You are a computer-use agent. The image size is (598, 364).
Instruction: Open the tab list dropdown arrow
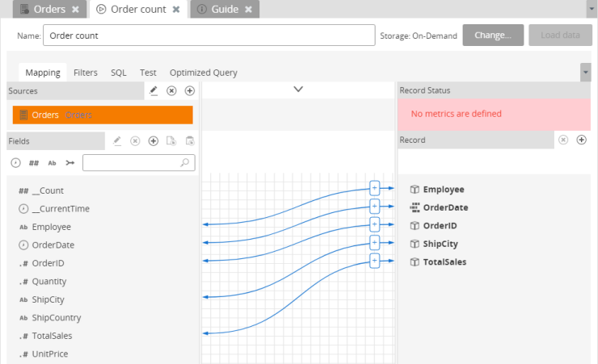click(x=592, y=9)
